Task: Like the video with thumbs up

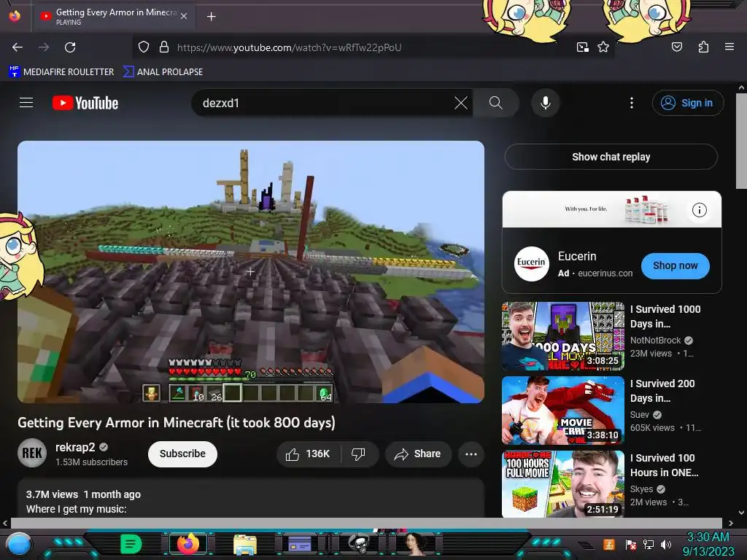Action: coord(308,454)
